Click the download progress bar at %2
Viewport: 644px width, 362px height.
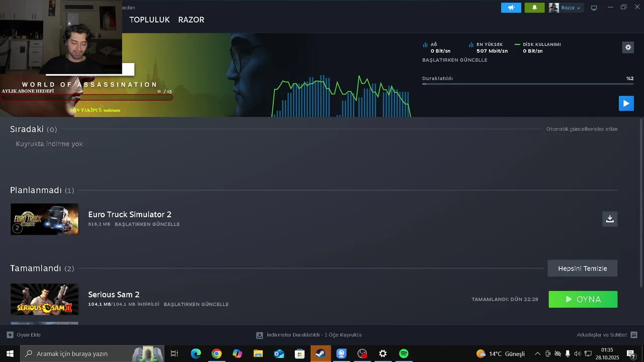click(x=528, y=84)
